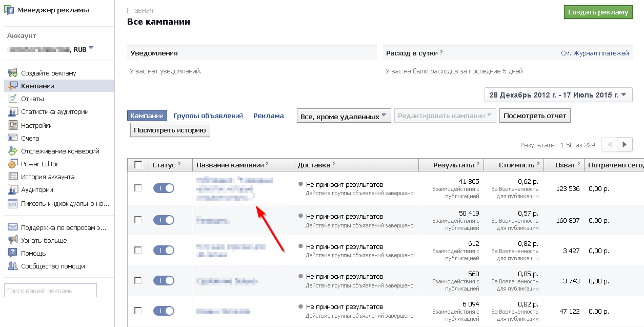Check the checkbox for campaign with 50 419 results
Image resolution: width=644 pixels, height=327 pixels.
click(138, 220)
